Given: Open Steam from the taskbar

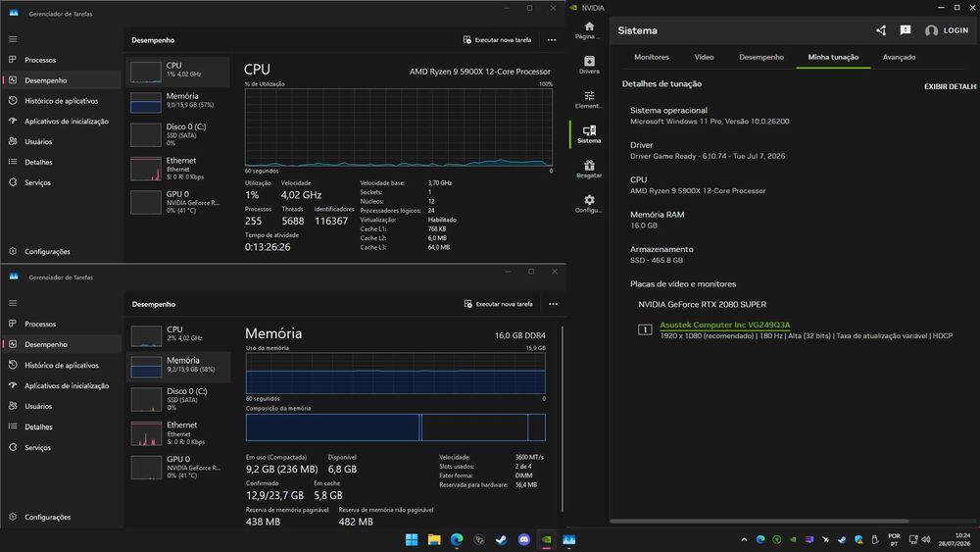Looking at the screenshot, I should (501, 539).
